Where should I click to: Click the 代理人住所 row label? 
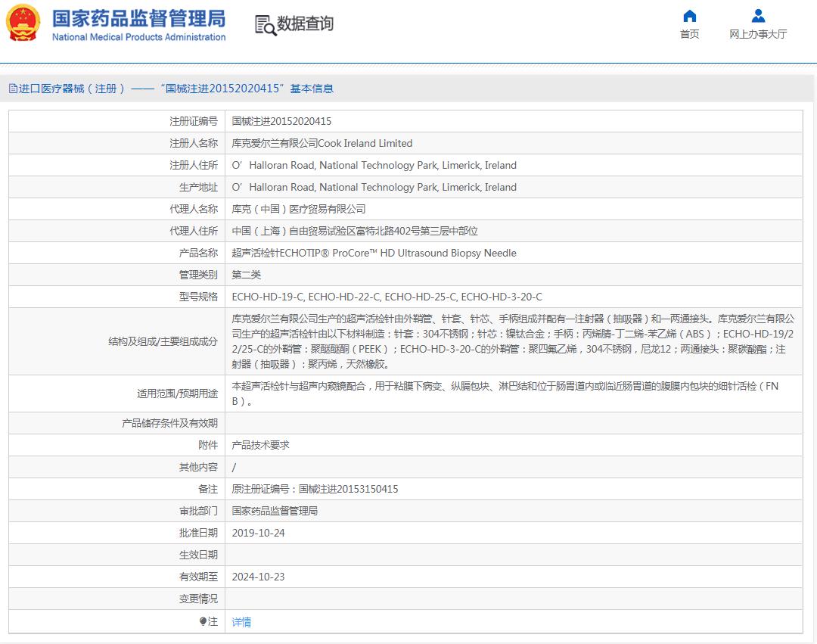tap(194, 231)
